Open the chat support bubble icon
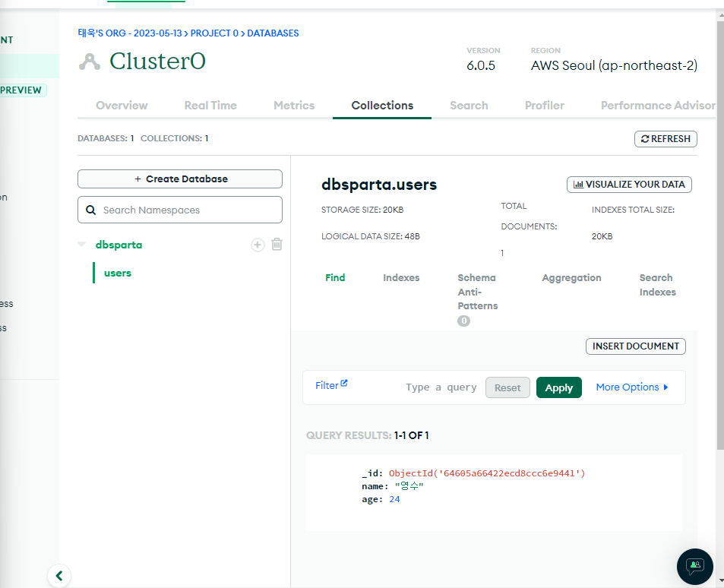The image size is (724, 588). click(x=695, y=566)
